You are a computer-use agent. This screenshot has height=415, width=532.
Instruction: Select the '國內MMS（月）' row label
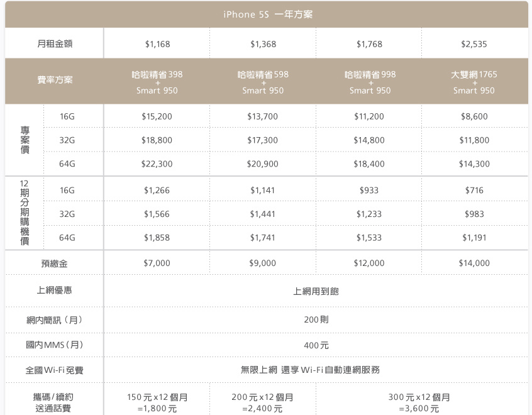point(54,345)
